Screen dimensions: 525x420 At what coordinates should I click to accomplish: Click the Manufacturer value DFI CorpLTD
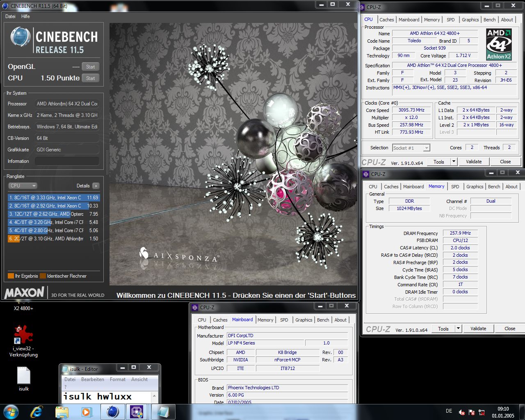tap(287, 336)
